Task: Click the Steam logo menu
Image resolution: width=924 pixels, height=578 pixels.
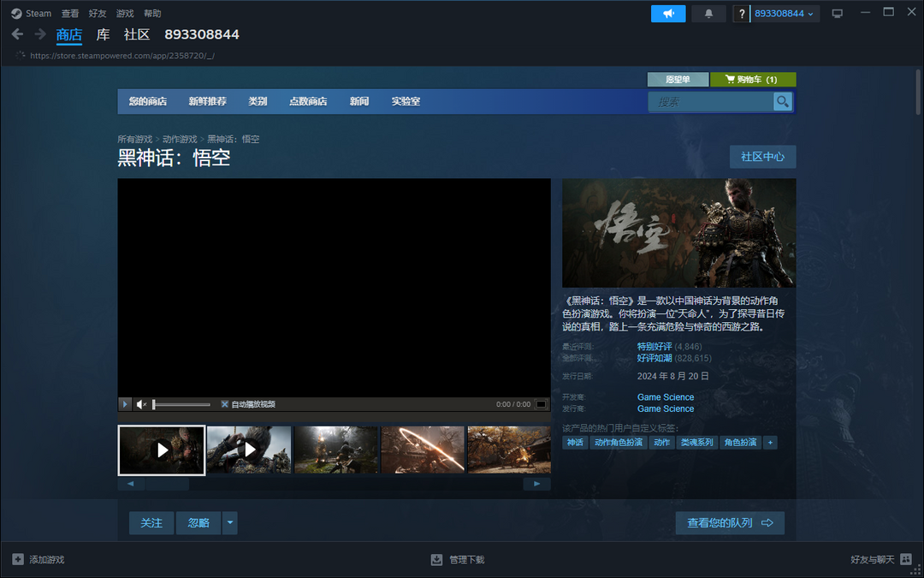Action: point(32,13)
